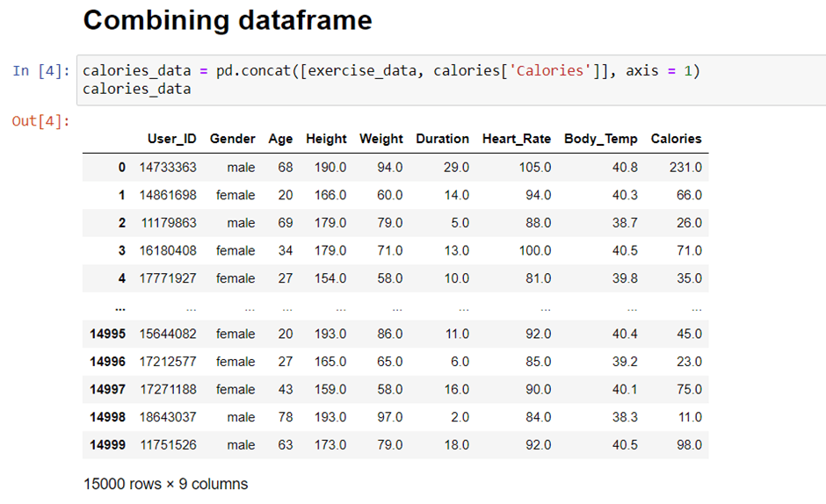This screenshot has height=504, width=826.
Task: Click Body_Temp value 38.3
Action: (625, 418)
